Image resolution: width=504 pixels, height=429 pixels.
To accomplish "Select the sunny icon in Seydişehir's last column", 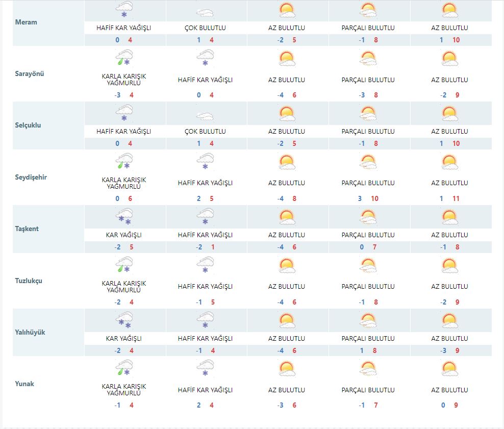I will point(450,162).
